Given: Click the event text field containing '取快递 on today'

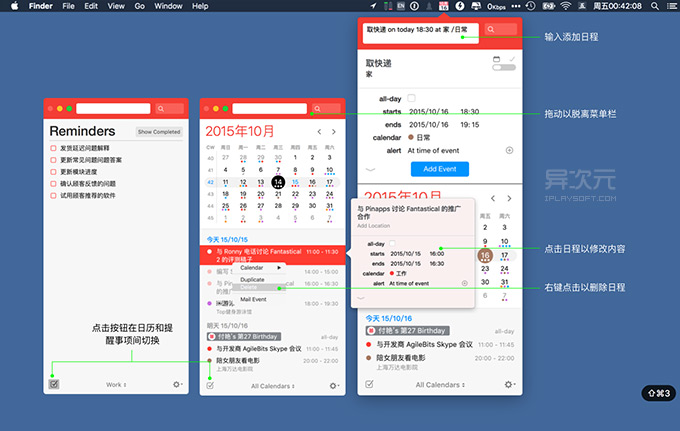Looking at the screenshot, I should pyautogui.click(x=420, y=30).
